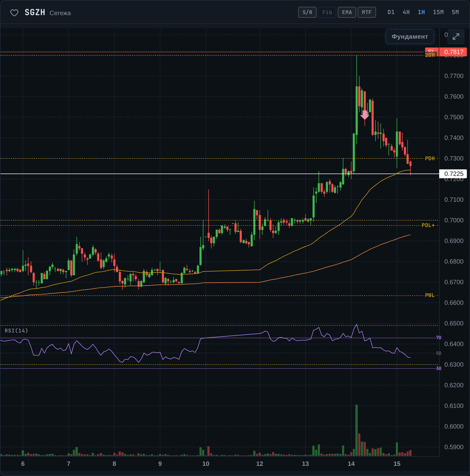Toggle S/R levels overlay
Image resolution: width=470 pixels, height=476 pixels.
click(307, 12)
